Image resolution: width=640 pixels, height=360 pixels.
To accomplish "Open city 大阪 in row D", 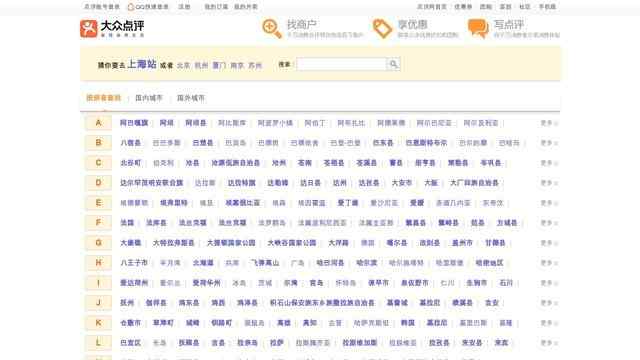I will point(431,183).
